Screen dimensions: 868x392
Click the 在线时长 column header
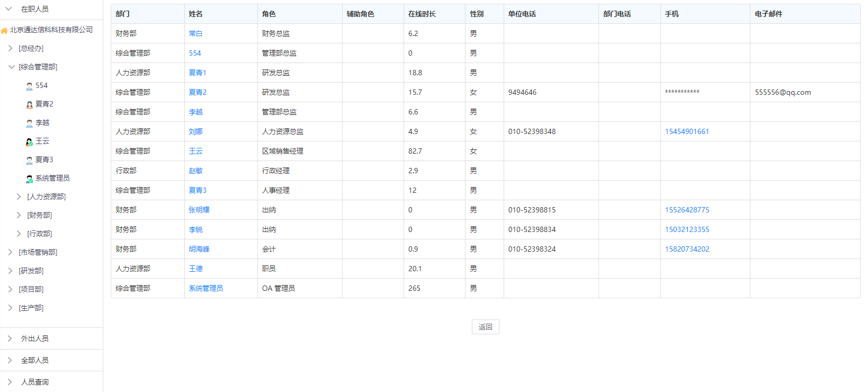point(422,14)
